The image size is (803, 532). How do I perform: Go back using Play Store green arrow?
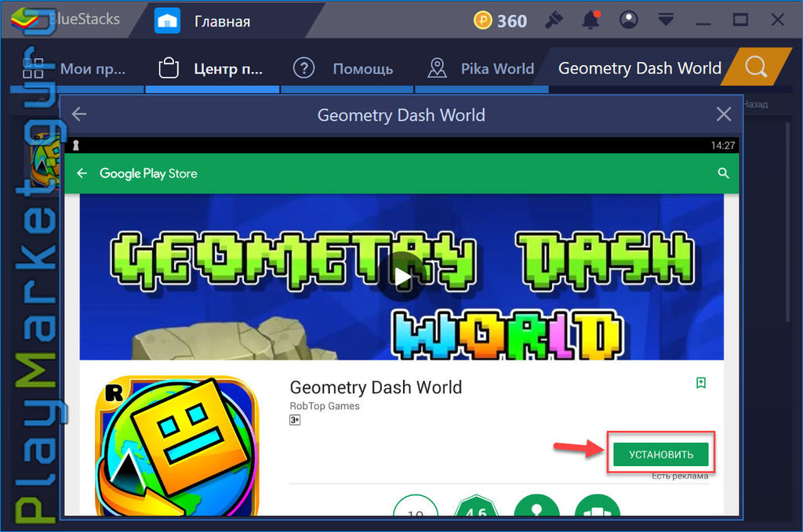[82, 173]
